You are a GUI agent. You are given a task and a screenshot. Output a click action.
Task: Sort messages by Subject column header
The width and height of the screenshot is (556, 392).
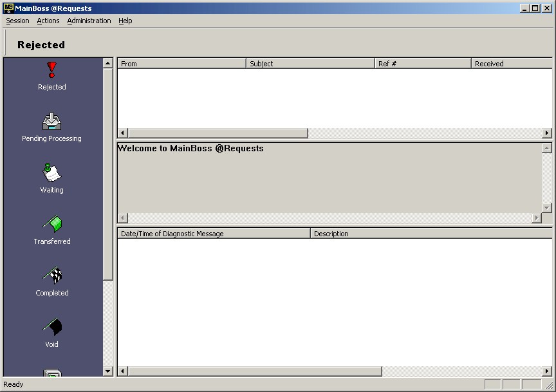(310, 64)
